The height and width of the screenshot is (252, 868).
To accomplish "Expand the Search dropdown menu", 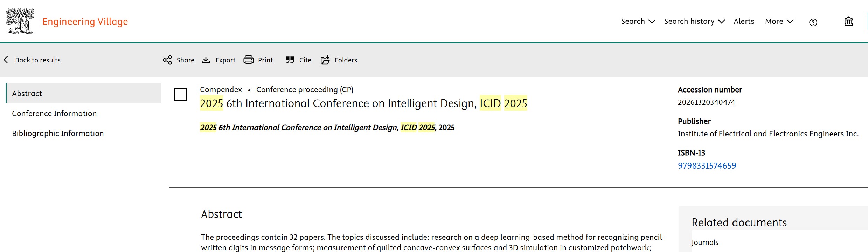I will (x=638, y=21).
